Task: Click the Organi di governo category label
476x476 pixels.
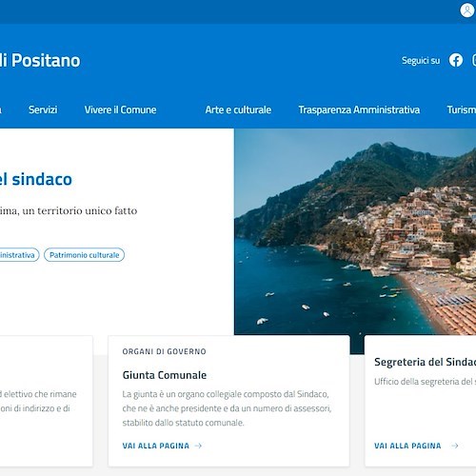Action: 164,351
